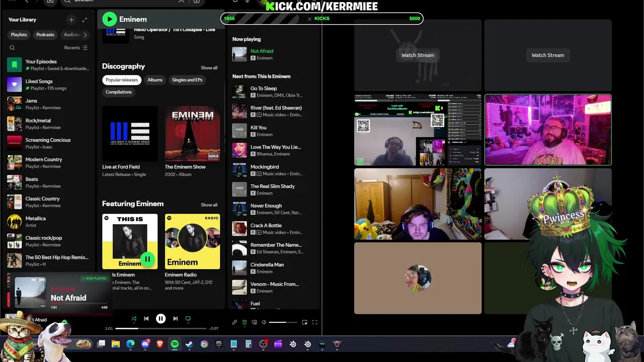The width and height of the screenshot is (644, 362).
Task: Select Crack A Bottle in the queue
Action: pos(274,229)
